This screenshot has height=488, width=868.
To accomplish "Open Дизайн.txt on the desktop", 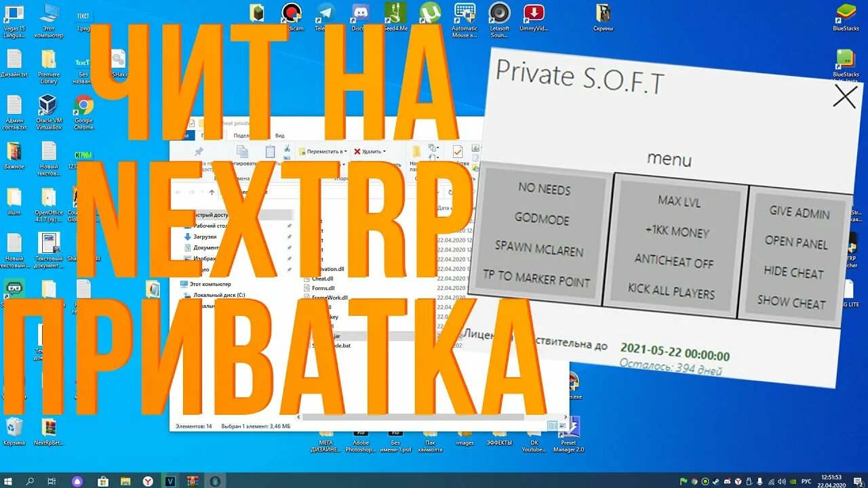I will point(14,64).
